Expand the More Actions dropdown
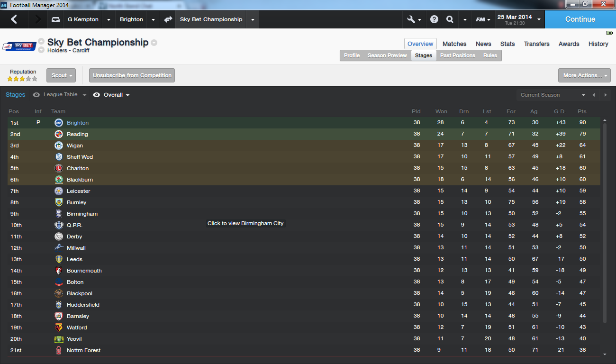The image size is (616, 364). point(584,75)
